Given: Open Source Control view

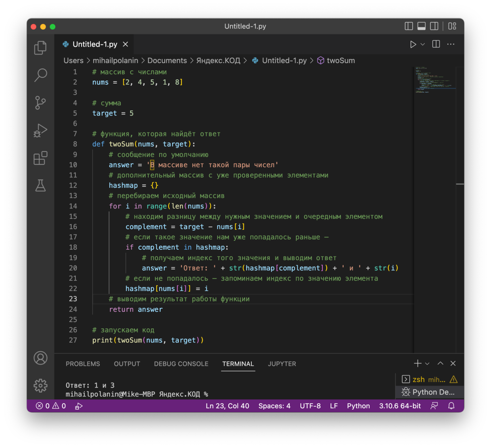Looking at the screenshot, I should point(40,103).
